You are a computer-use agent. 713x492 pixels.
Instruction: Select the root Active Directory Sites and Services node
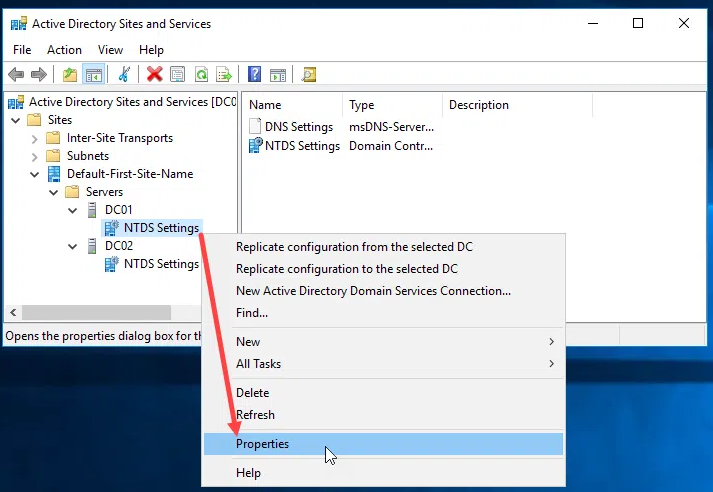point(133,102)
